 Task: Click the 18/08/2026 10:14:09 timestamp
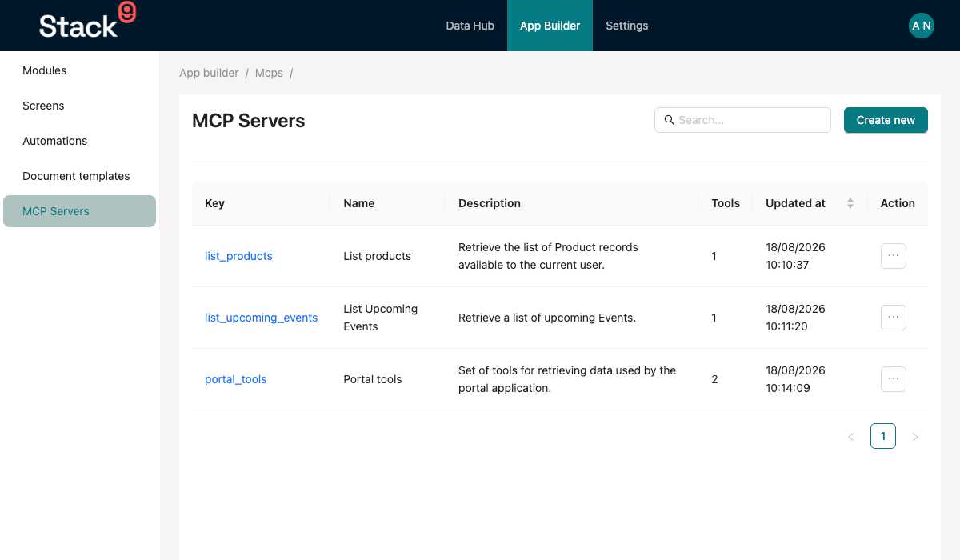click(x=795, y=379)
